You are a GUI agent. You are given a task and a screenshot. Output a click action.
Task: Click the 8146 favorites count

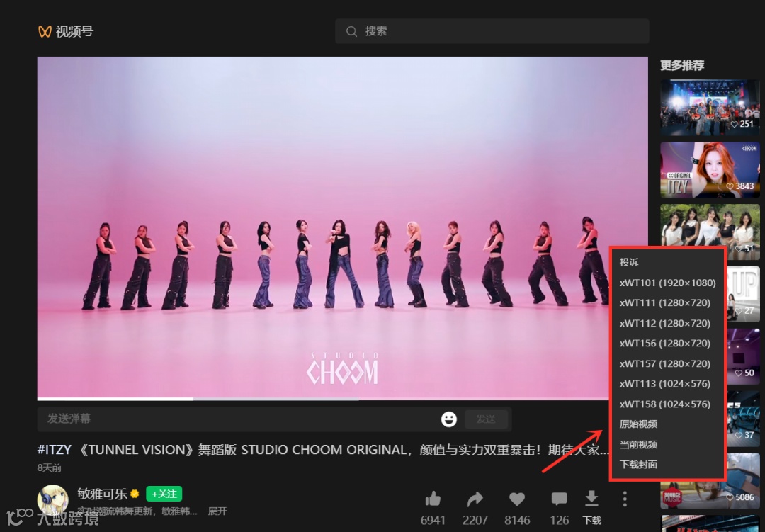pyautogui.click(x=517, y=520)
